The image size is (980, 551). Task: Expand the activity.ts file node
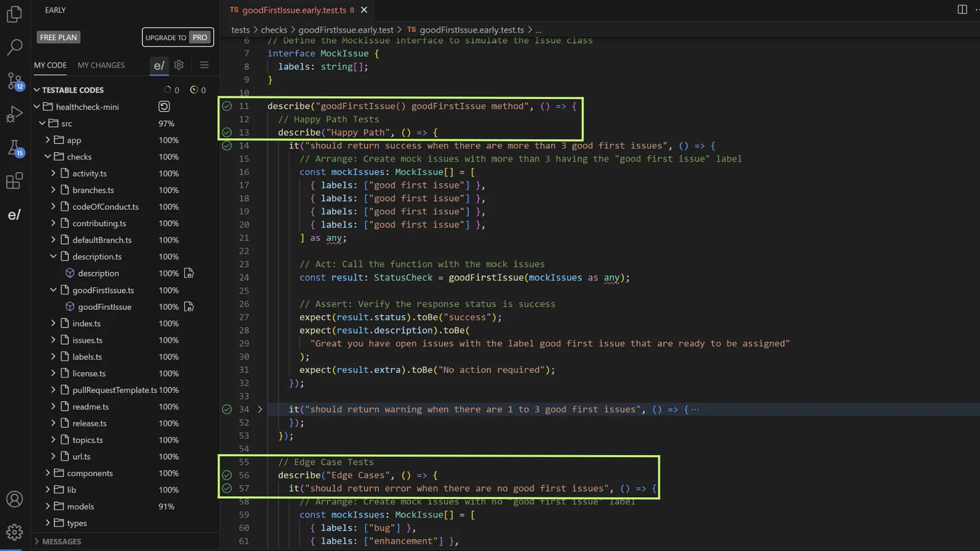pyautogui.click(x=53, y=173)
